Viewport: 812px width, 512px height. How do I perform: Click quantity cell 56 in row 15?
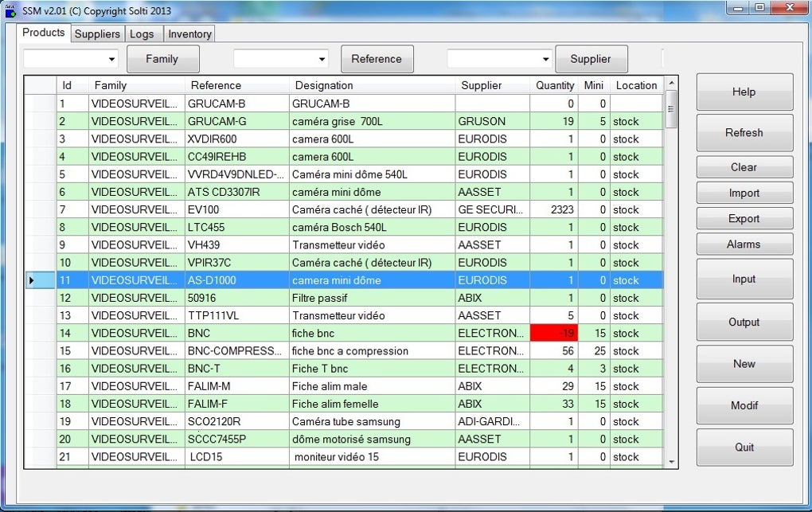(x=554, y=351)
